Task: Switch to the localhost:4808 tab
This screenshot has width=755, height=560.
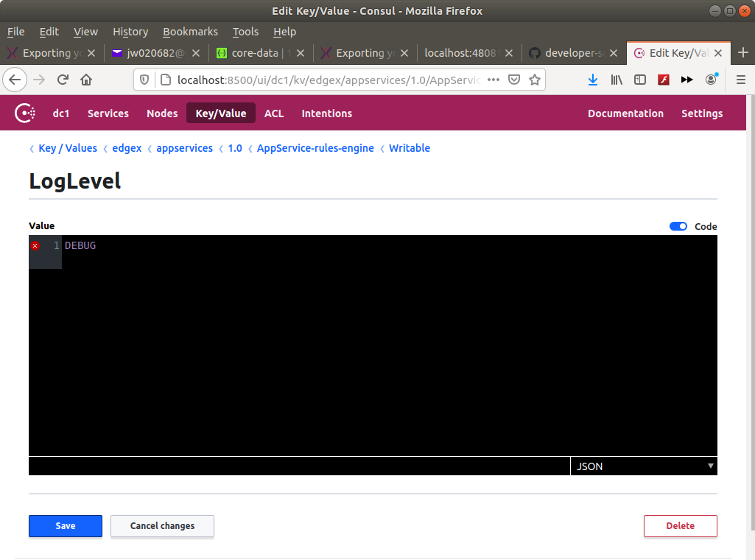Action: point(469,53)
